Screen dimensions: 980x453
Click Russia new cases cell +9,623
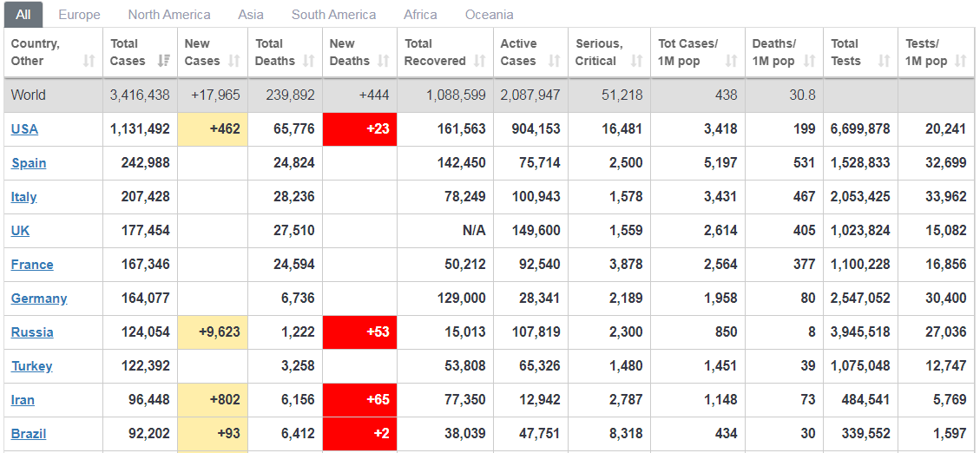point(213,332)
